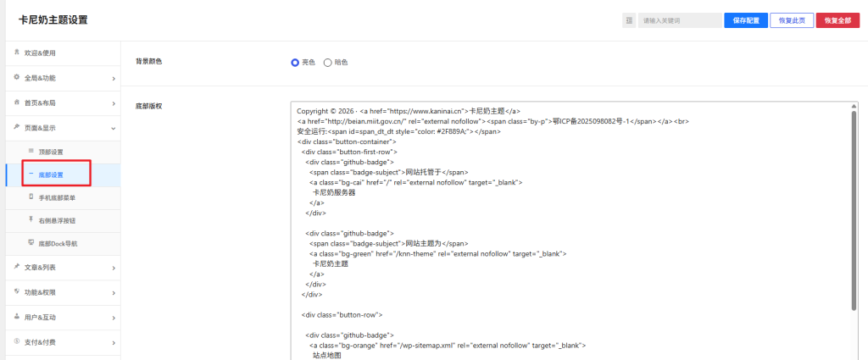
Task: Click the expand-all list icon beside search
Action: coord(629,20)
